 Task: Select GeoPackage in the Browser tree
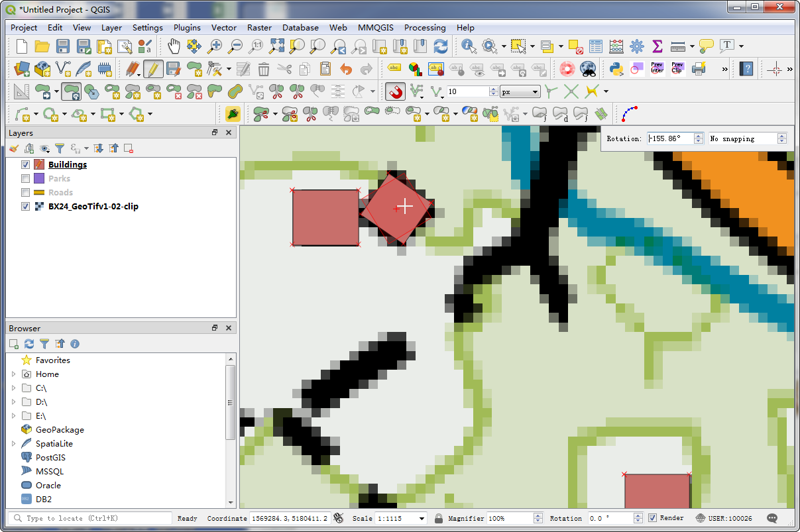60,430
